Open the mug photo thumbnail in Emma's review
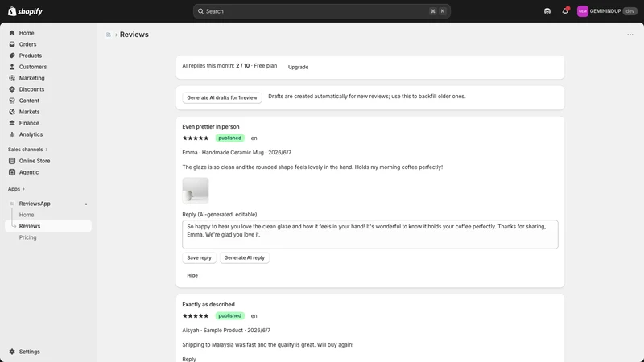Image resolution: width=644 pixels, height=362 pixels. 196,191
